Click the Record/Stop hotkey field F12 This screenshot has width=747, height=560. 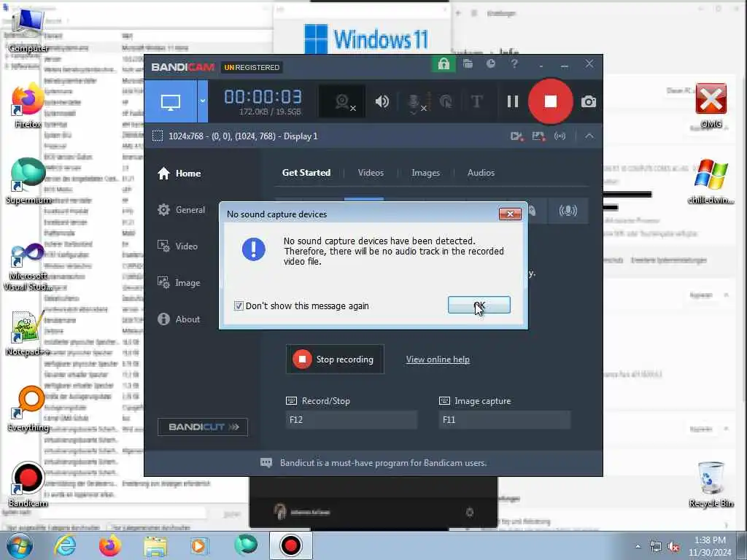click(x=352, y=419)
